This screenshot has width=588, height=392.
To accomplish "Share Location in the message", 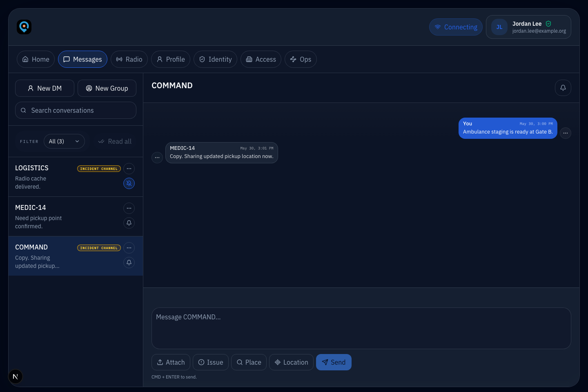I will click(x=291, y=362).
